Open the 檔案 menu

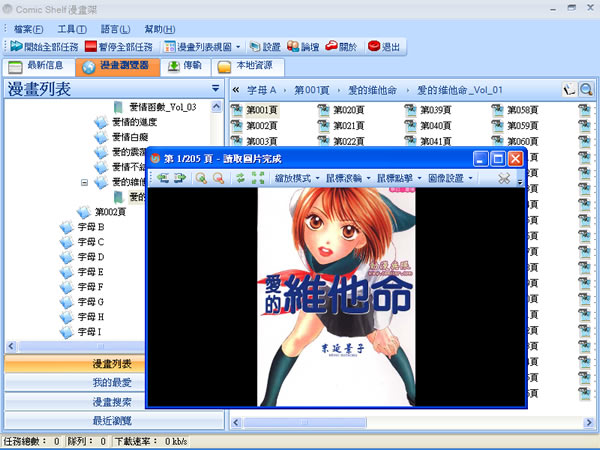click(x=29, y=28)
